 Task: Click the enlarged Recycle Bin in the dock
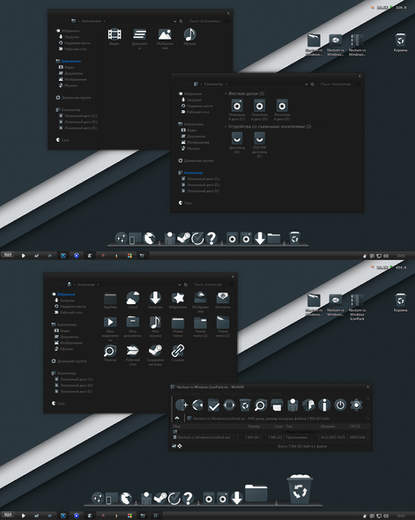(300, 489)
